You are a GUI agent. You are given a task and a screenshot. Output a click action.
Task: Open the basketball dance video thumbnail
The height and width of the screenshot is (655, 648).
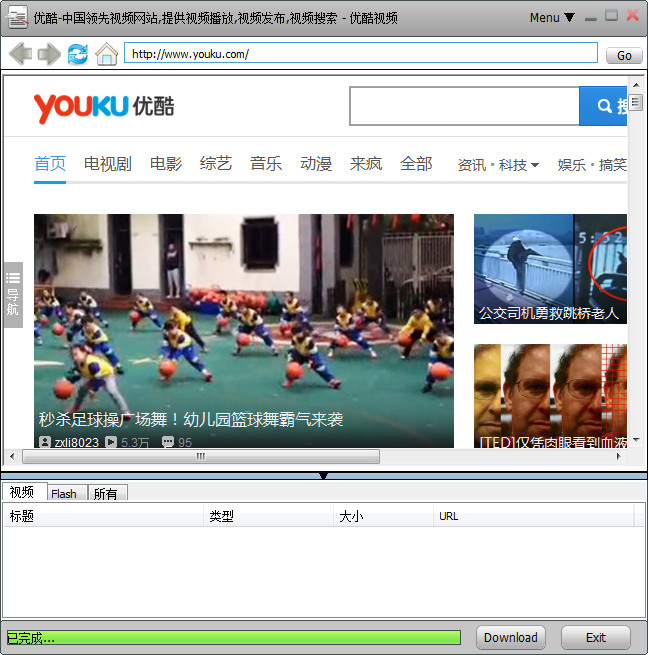coord(243,320)
